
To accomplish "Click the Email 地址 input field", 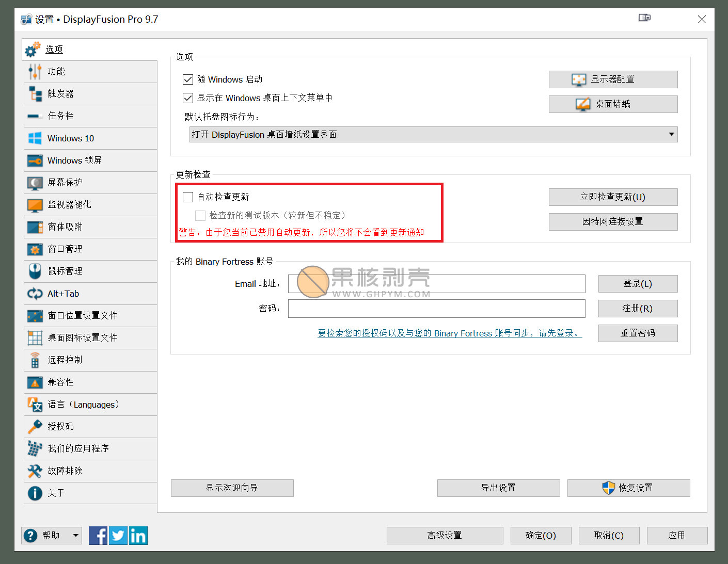I will (x=436, y=284).
